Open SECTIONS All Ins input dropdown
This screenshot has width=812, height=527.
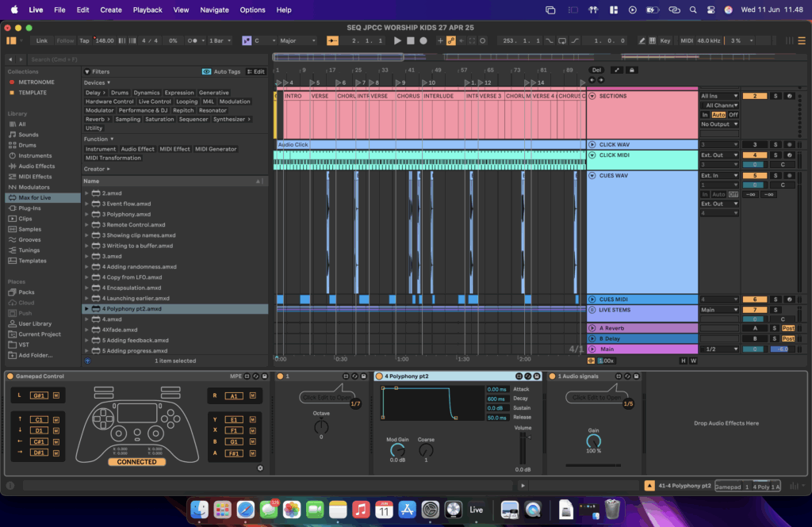[718, 96]
